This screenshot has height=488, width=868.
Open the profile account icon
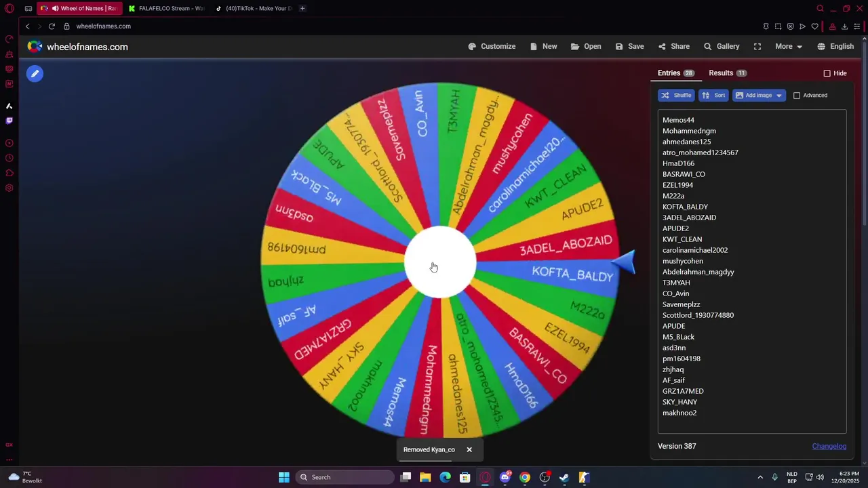point(832,26)
